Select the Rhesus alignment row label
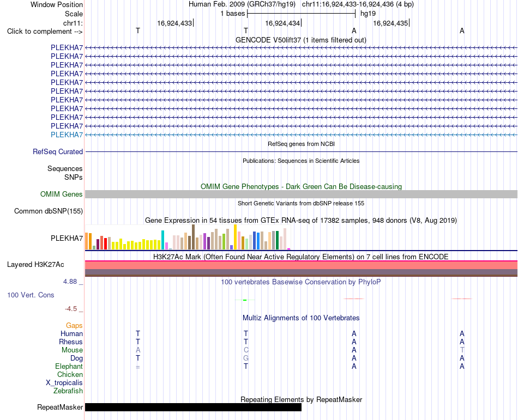Image resolution: width=518 pixels, height=420 pixels. (x=71, y=342)
